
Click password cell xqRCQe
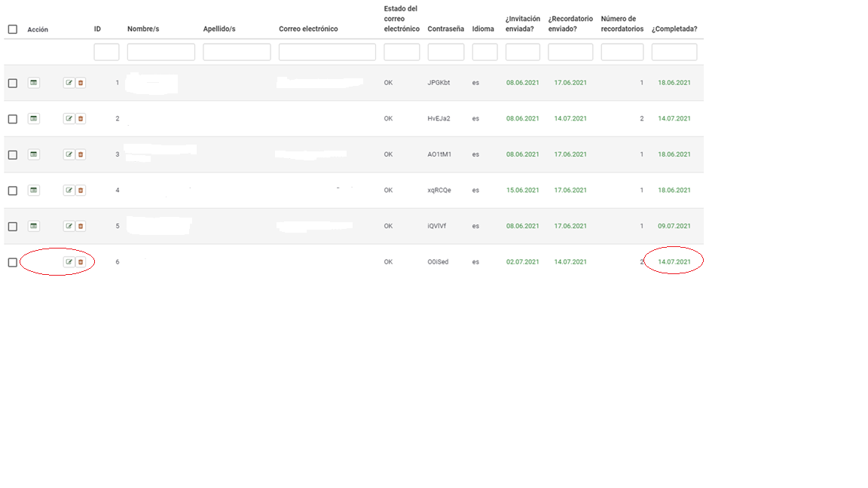tap(439, 191)
